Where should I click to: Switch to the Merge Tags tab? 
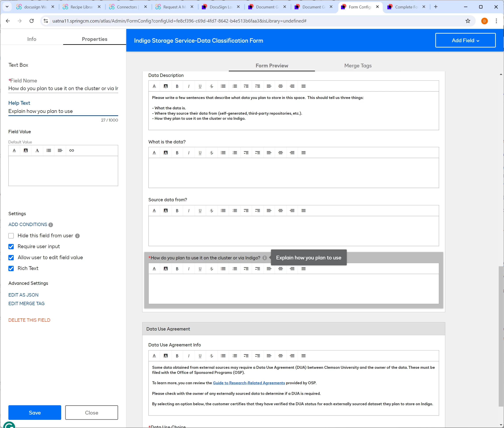point(358,65)
